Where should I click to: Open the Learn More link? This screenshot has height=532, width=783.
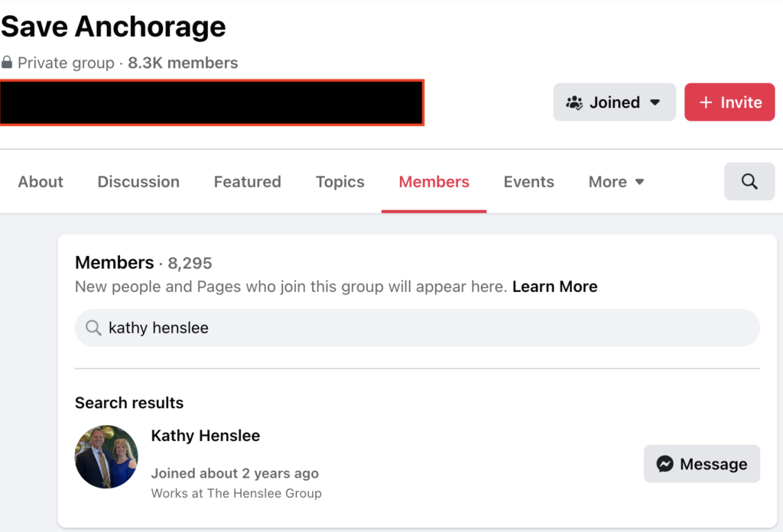pos(555,287)
